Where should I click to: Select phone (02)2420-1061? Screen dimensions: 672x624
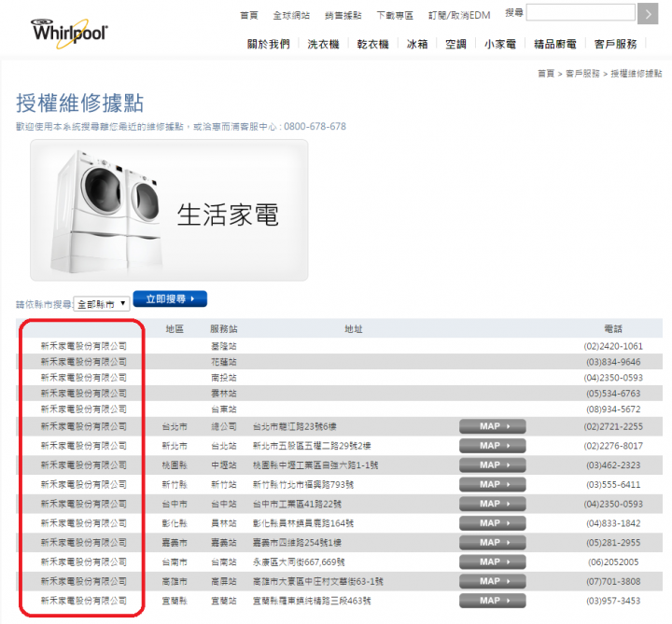pos(613,346)
